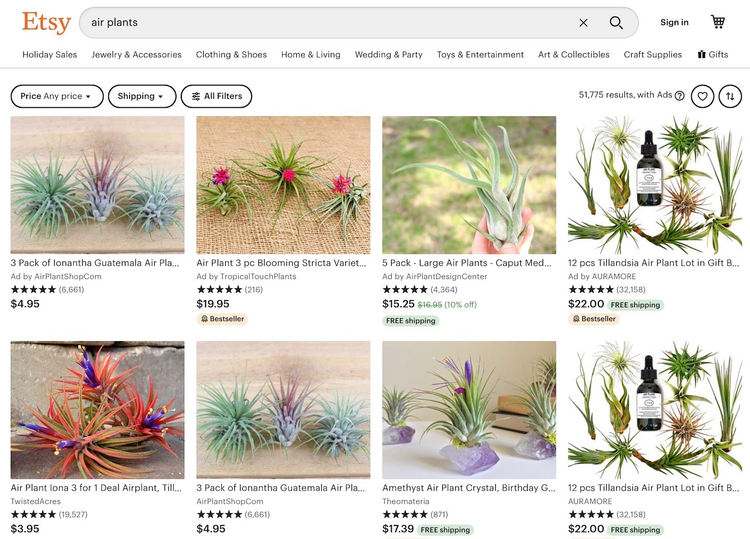Open Wedding & Party category

click(388, 55)
